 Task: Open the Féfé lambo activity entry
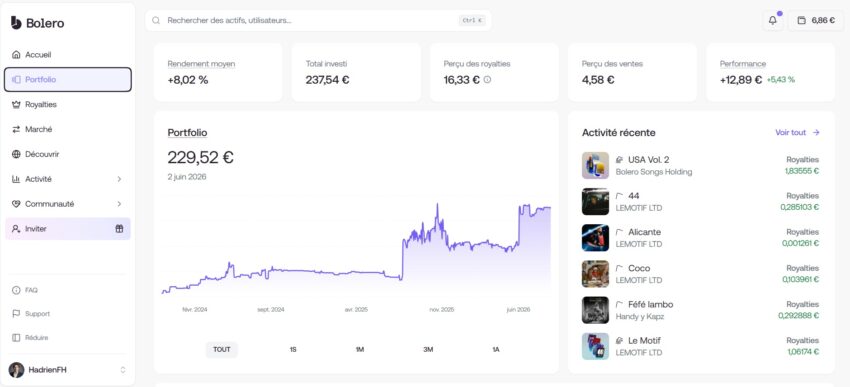700,310
